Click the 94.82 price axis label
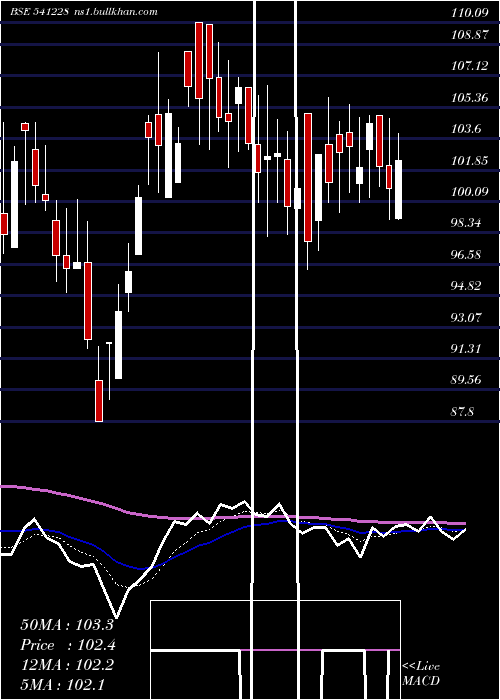The height and width of the screenshot is (700, 500). (466, 286)
